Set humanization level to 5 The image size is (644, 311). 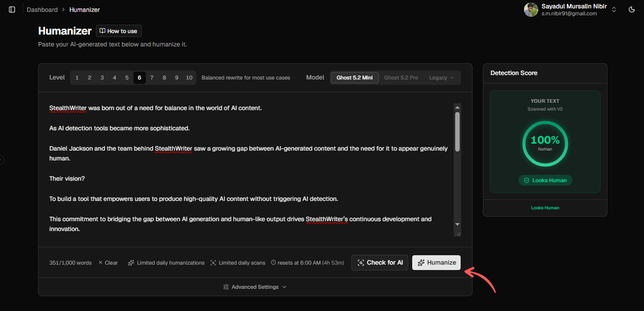tap(127, 78)
